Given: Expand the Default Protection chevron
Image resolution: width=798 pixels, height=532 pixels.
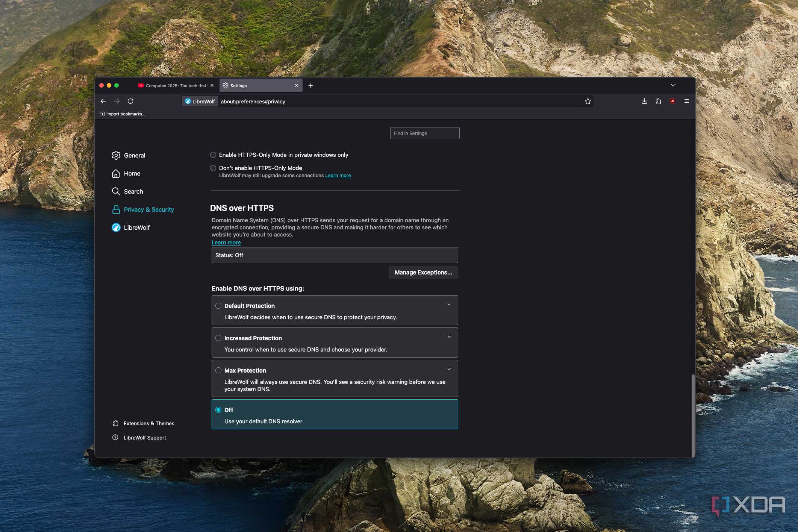Looking at the screenshot, I should [449, 305].
